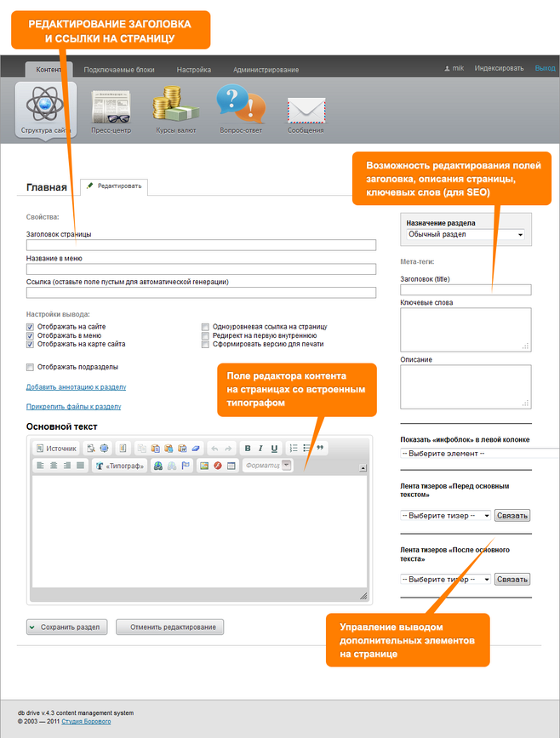Screen dimensions: 560x738
Task: Enable Отображать подразделы checkbox
Action: [30, 367]
